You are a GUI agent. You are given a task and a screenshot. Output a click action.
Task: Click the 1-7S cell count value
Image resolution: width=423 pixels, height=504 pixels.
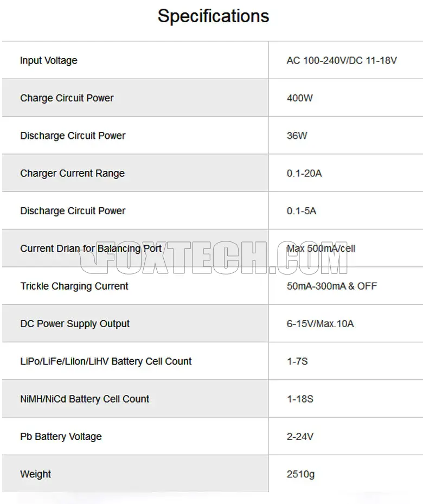click(297, 361)
